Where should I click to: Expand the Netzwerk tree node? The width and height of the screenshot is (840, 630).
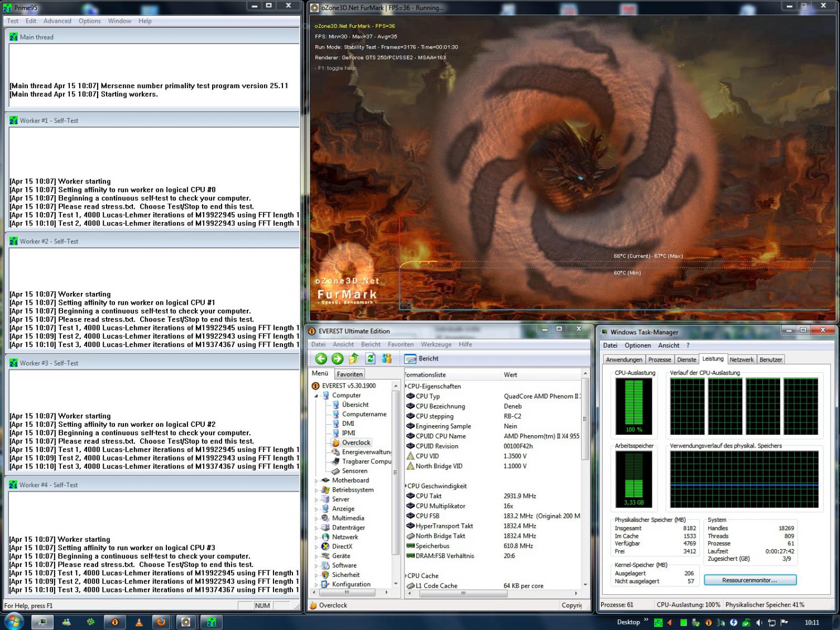(316, 537)
